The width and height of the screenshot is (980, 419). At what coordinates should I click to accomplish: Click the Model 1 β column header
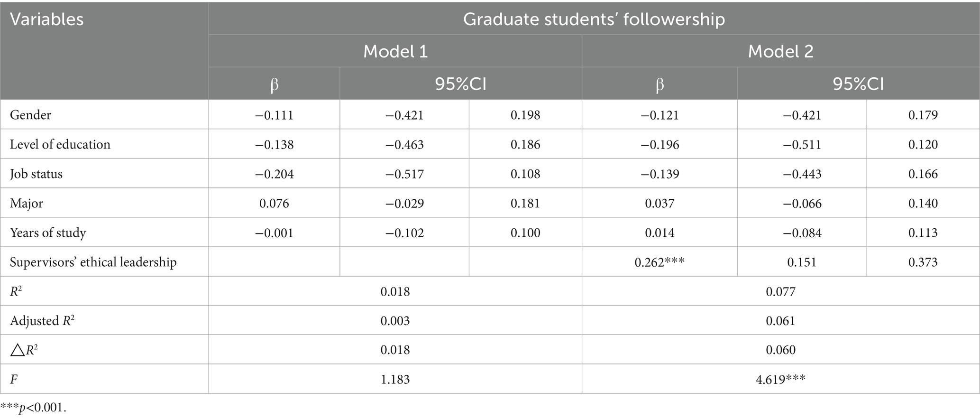point(274,84)
